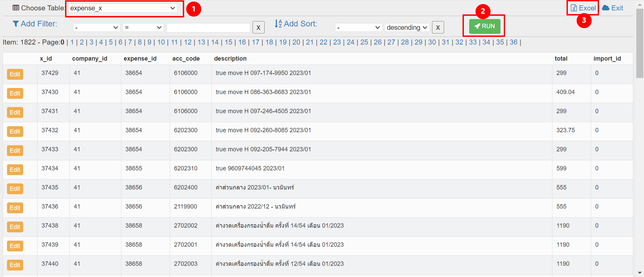The height and width of the screenshot is (277, 644).
Task: Click the acc_code column header
Action: point(186,59)
